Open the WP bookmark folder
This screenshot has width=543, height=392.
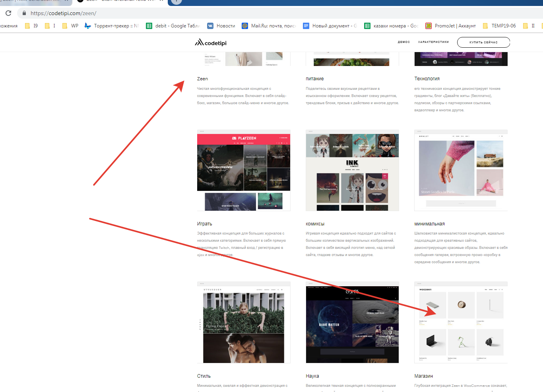70,26
